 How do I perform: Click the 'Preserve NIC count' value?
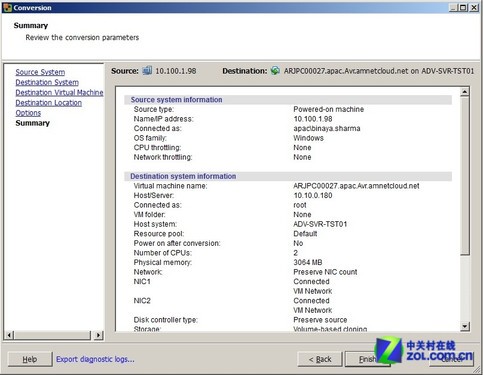pos(325,272)
